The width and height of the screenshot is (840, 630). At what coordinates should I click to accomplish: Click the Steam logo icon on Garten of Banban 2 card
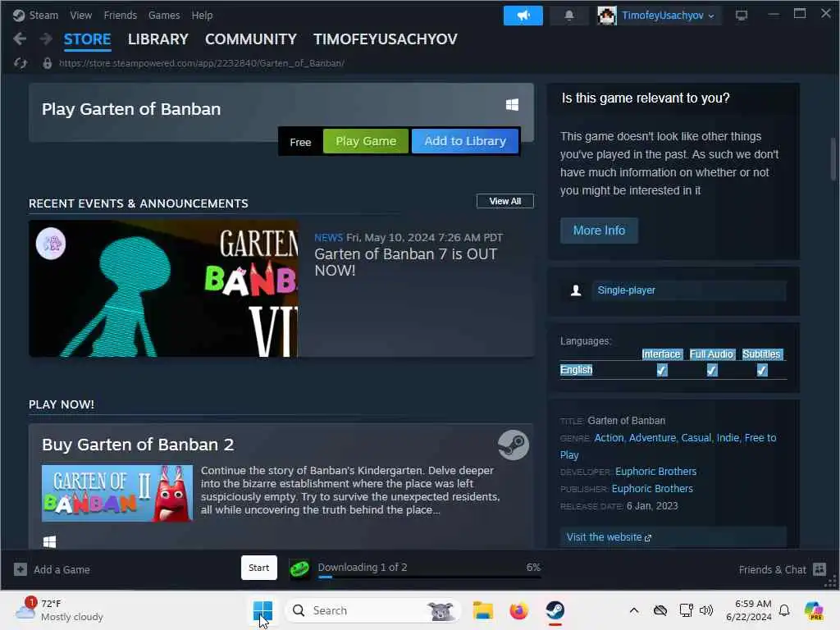[x=514, y=445]
